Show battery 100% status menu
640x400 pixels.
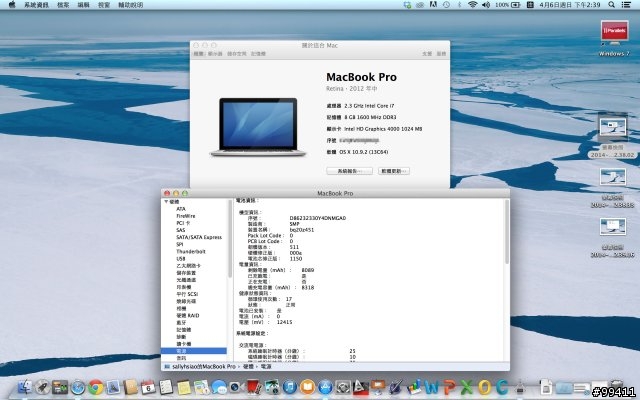[x=507, y=5]
